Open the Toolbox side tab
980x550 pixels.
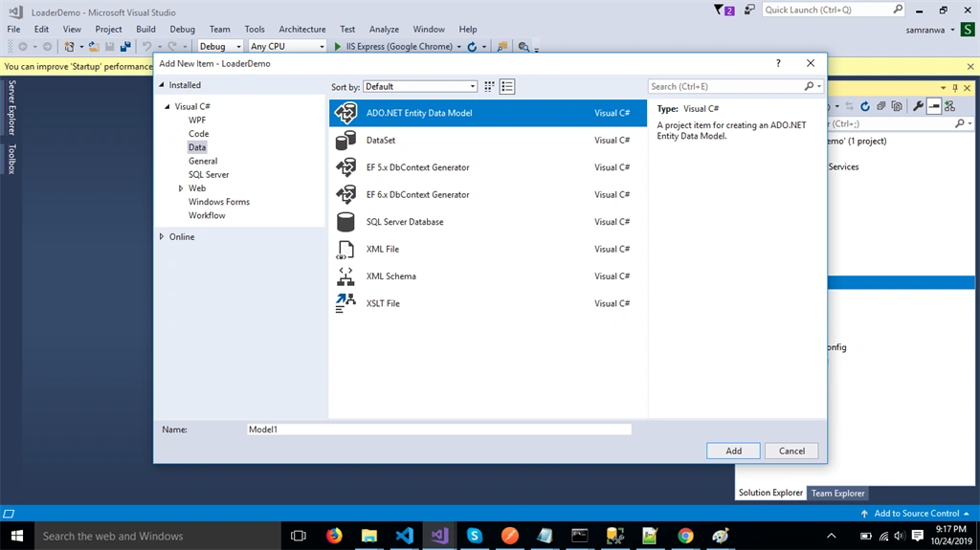coord(11,159)
